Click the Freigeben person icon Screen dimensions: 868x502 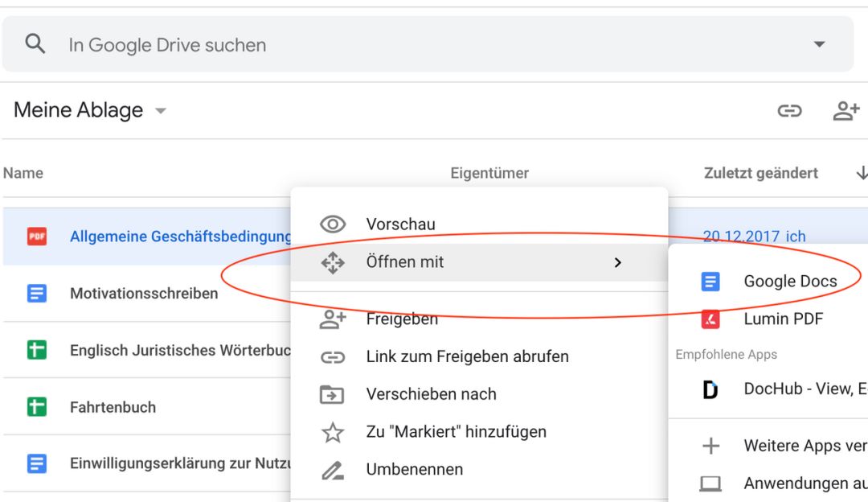pos(333,319)
